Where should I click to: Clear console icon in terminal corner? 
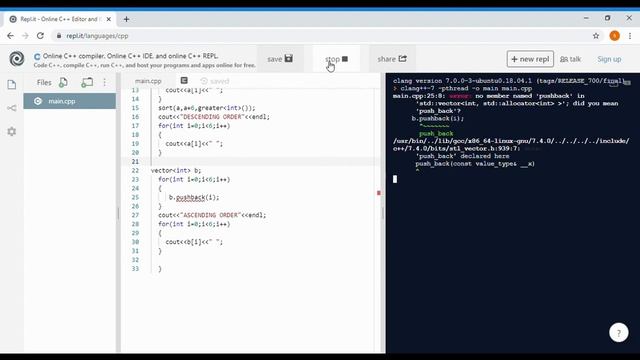click(x=627, y=82)
